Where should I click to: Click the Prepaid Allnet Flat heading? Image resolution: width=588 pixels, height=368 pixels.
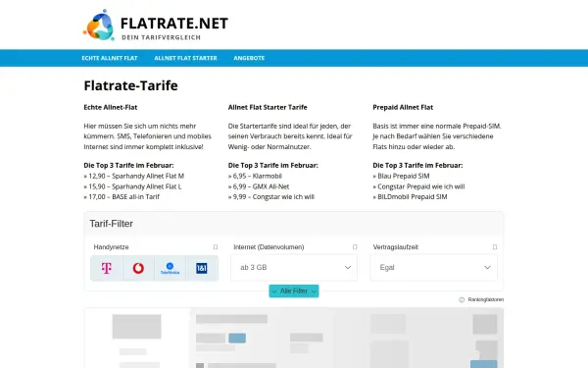[x=403, y=107]
